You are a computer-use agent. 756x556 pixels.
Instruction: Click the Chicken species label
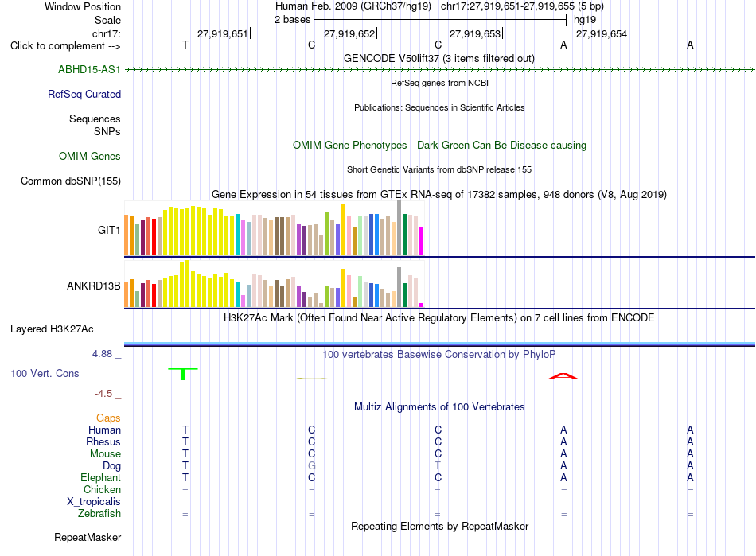point(102,489)
